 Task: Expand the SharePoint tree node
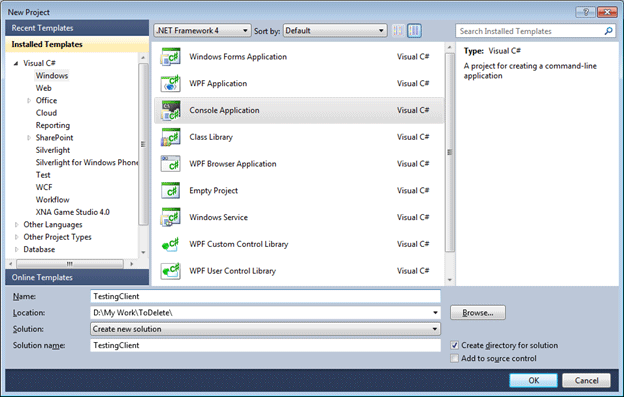[x=29, y=138]
